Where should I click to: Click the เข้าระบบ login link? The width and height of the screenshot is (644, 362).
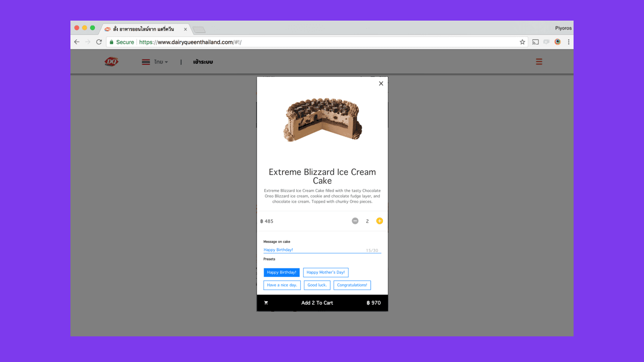coord(203,62)
